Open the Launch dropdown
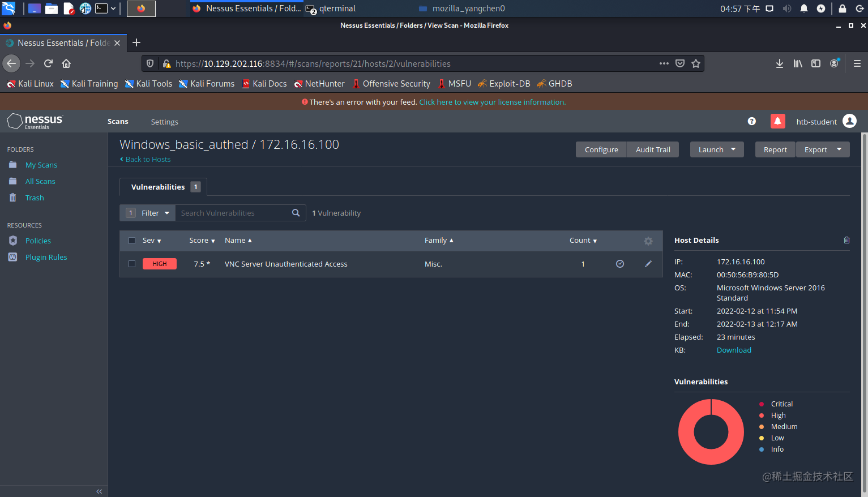The height and width of the screenshot is (497, 868). [x=716, y=149]
